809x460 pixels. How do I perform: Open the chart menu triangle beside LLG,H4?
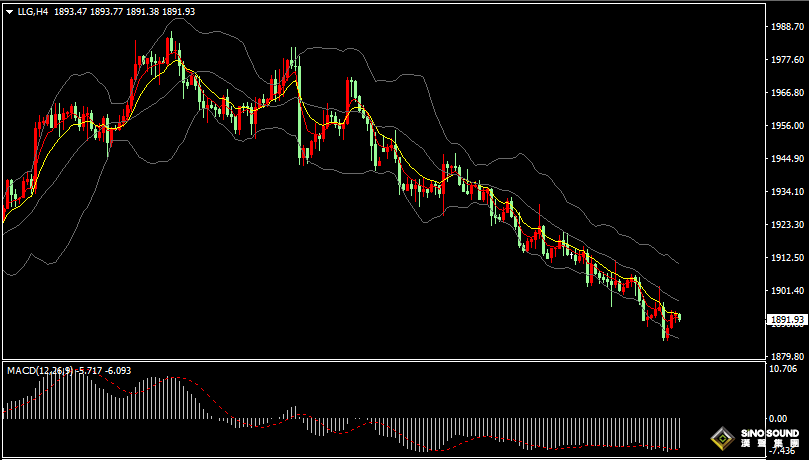(x=9, y=12)
